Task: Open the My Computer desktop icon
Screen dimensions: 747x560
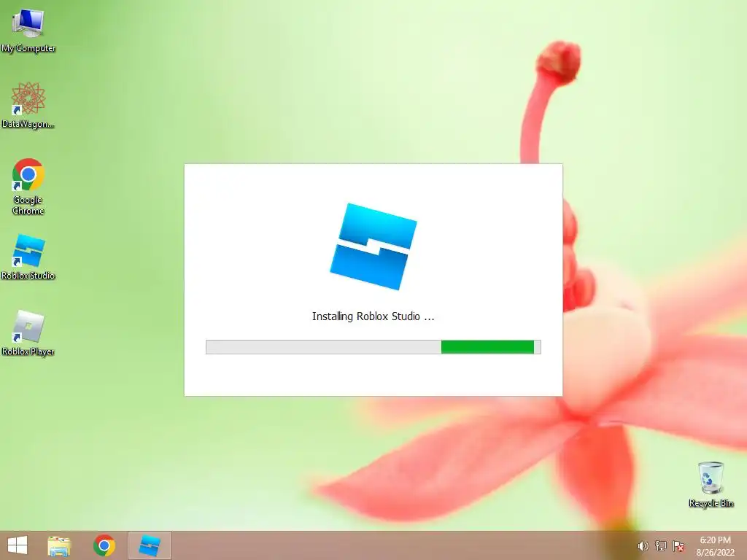Action: (28, 29)
